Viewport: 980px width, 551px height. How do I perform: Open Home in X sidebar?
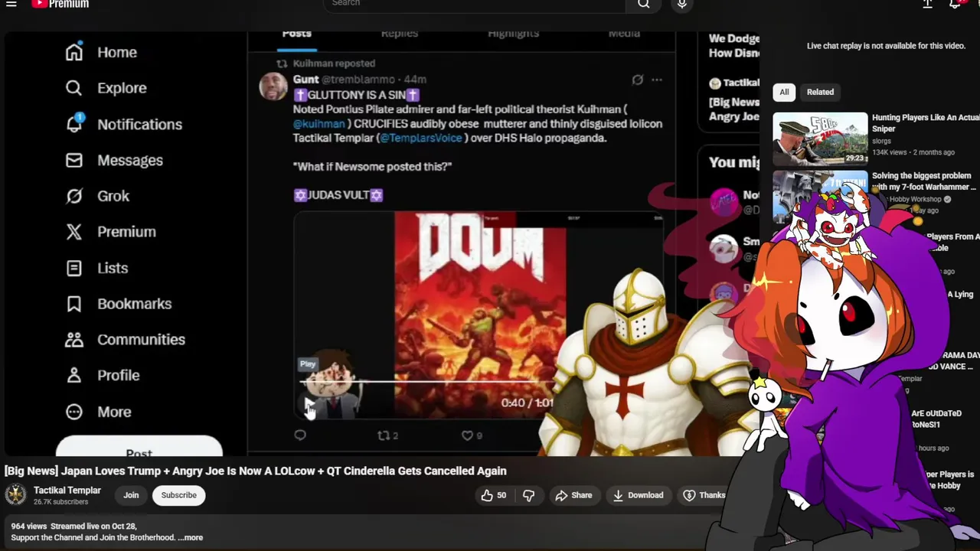101,52
